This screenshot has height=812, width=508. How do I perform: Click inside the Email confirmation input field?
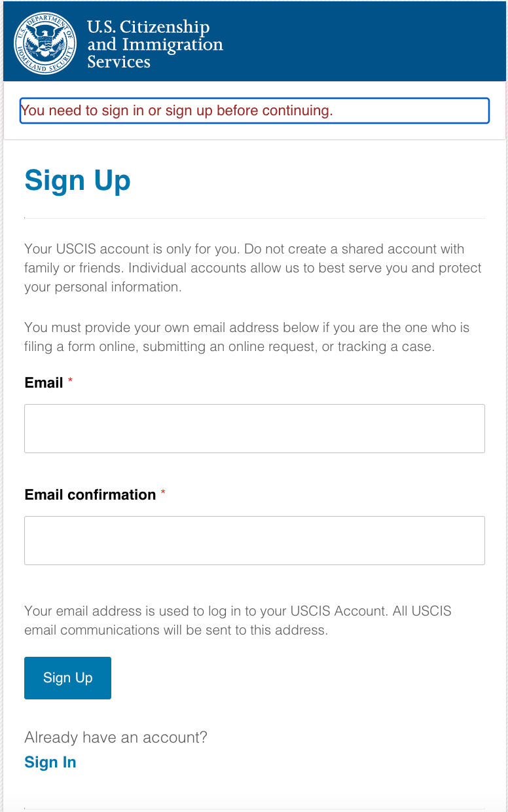pos(254,540)
